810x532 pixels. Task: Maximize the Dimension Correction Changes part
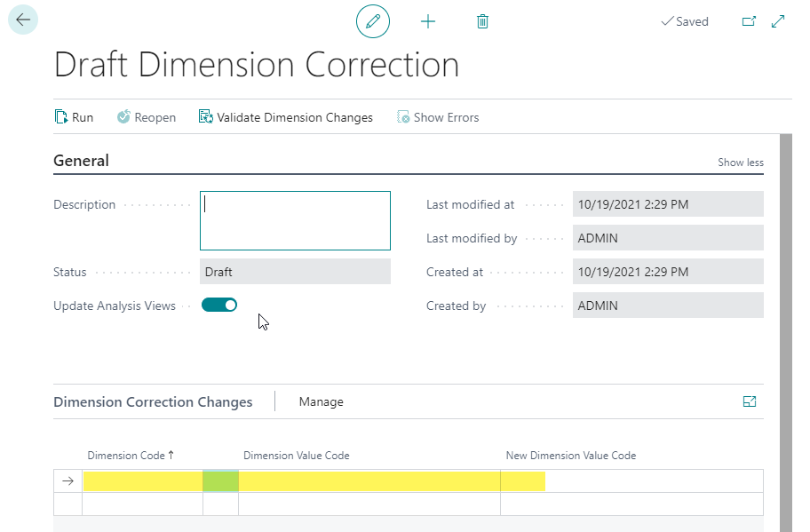[750, 401]
